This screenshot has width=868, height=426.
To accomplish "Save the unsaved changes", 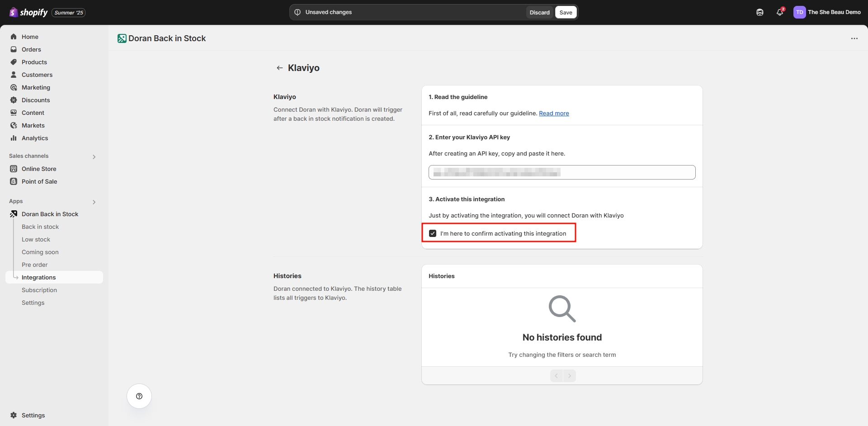I will 566,12.
